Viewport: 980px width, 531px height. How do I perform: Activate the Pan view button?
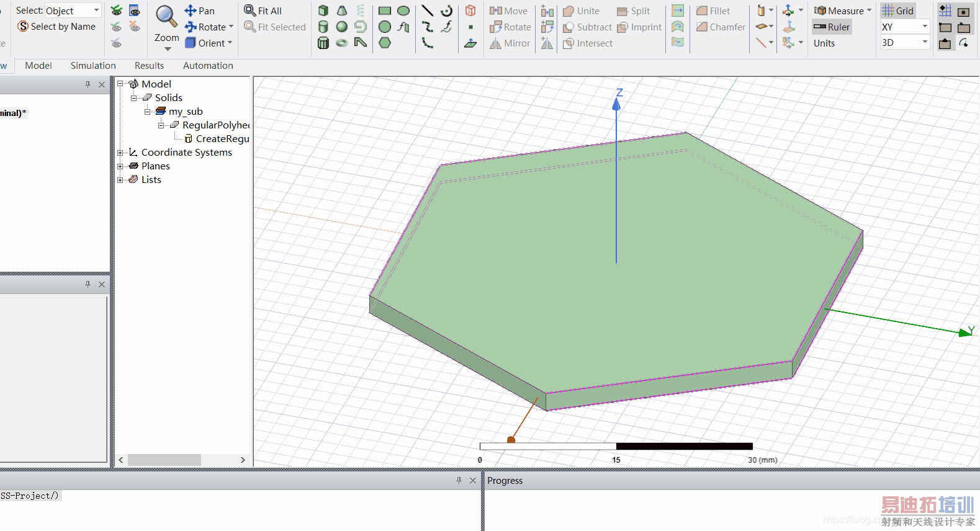coord(199,11)
